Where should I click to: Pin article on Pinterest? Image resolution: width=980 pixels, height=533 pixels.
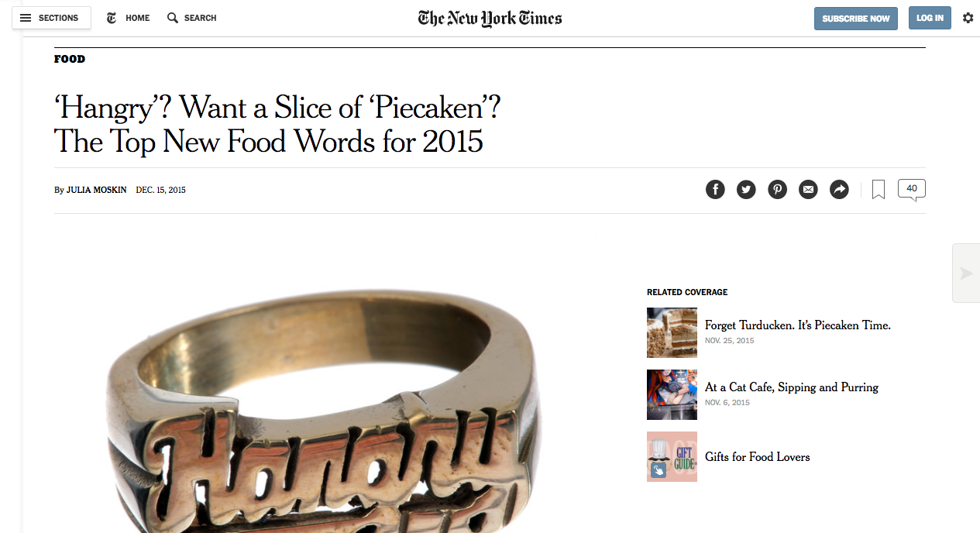click(x=777, y=189)
